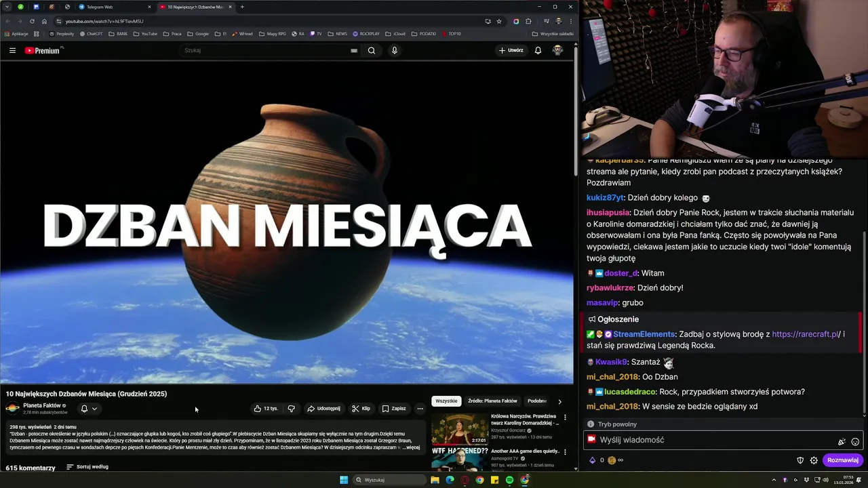Open the tab search dropdown arrow
The height and width of the screenshot is (488, 868).
tap(6, 7)
